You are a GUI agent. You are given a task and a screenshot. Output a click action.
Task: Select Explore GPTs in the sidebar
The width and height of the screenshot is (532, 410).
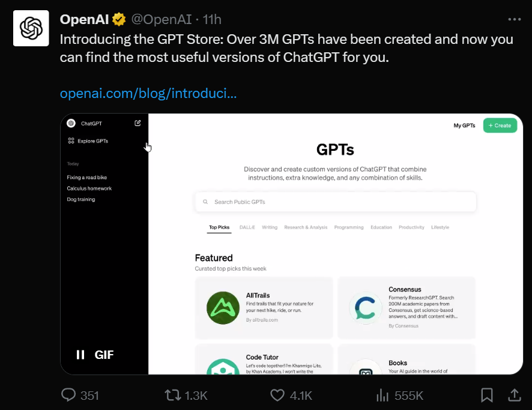click(x=92, y=141)
